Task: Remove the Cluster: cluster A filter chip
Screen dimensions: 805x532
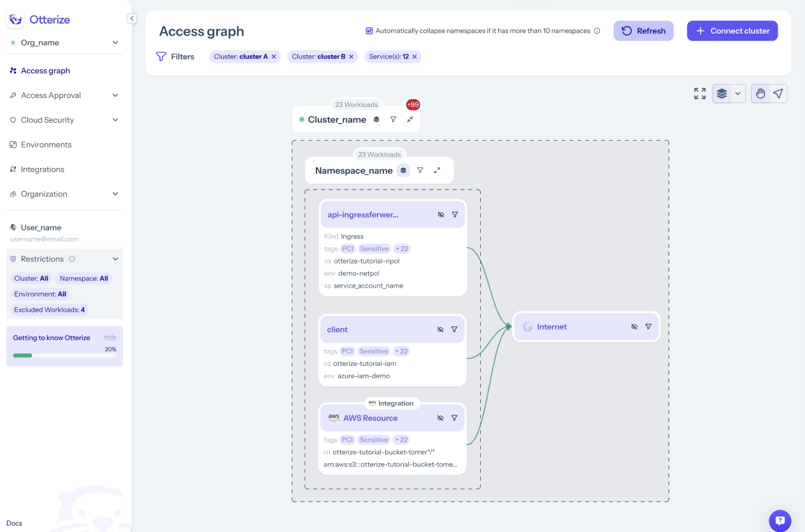Action: [274, 57]
